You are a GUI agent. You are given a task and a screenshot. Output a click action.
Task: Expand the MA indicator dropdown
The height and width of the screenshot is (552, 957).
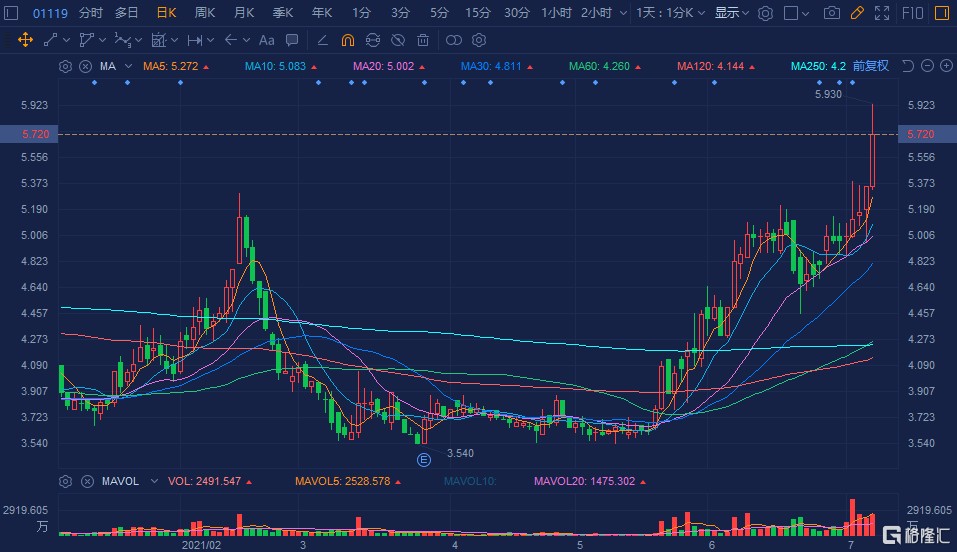coord(128,66)
